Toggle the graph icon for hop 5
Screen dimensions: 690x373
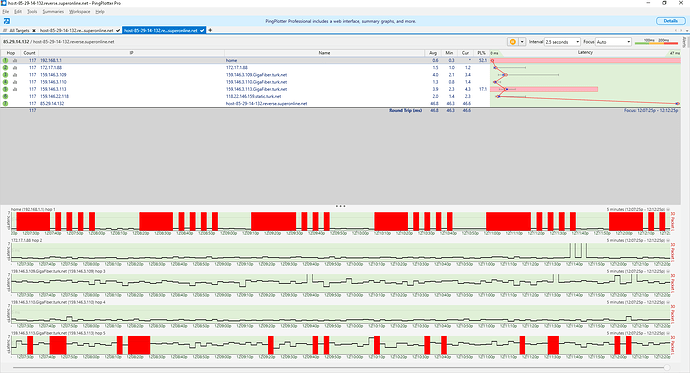click(x=15, y=89)
